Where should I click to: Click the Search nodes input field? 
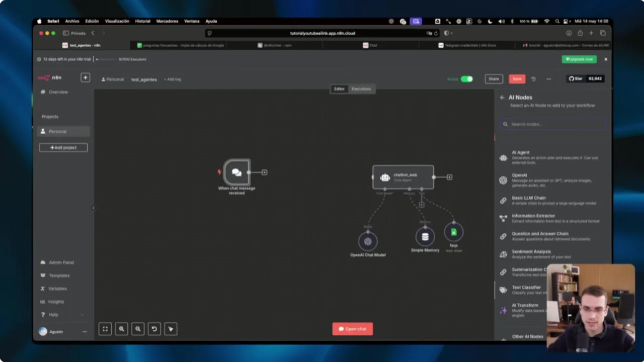tap(553, 124)
